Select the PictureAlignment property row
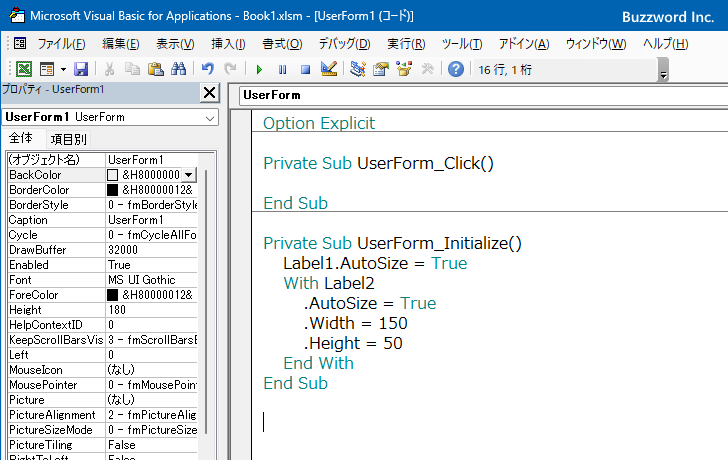728x460 pixels. click(103, 415)
